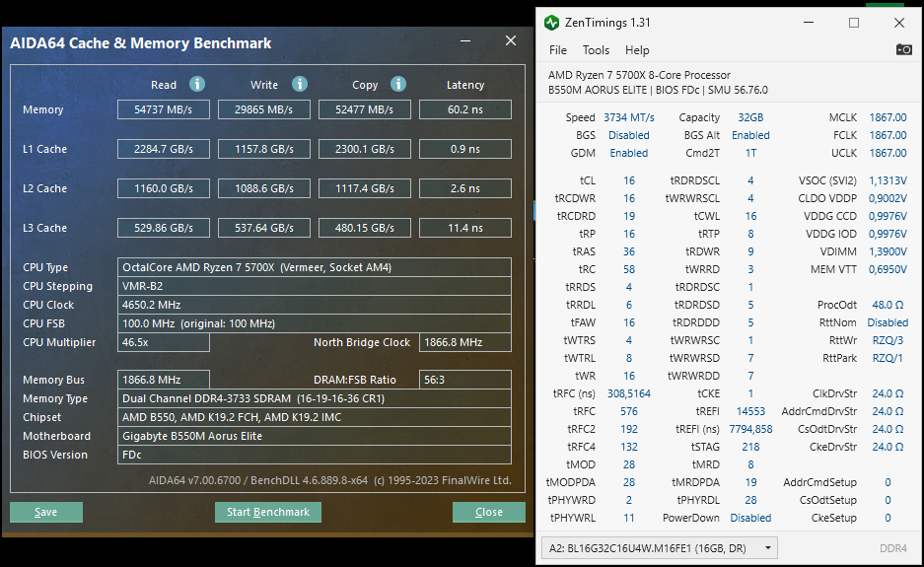Click the Memory Type DDR4-3733 field
The image size is (924, 567).
315,399
